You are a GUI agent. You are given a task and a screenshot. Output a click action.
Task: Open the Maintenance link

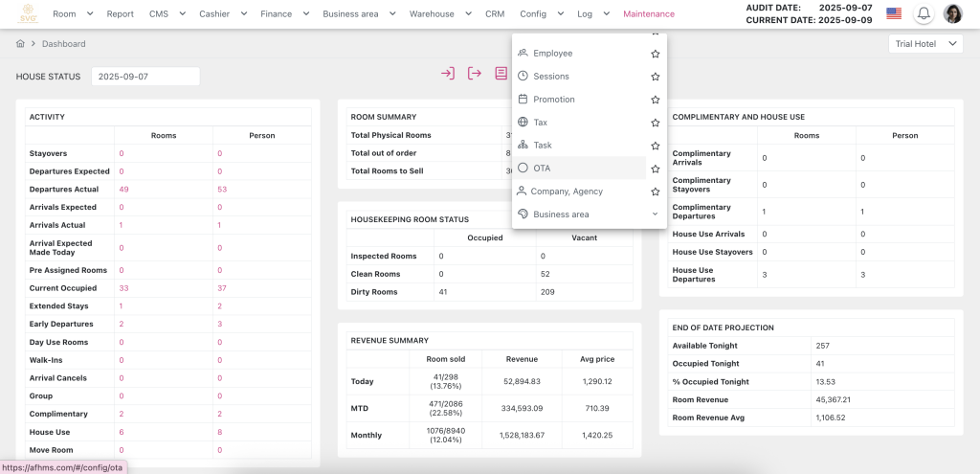[x=648, y=14]
